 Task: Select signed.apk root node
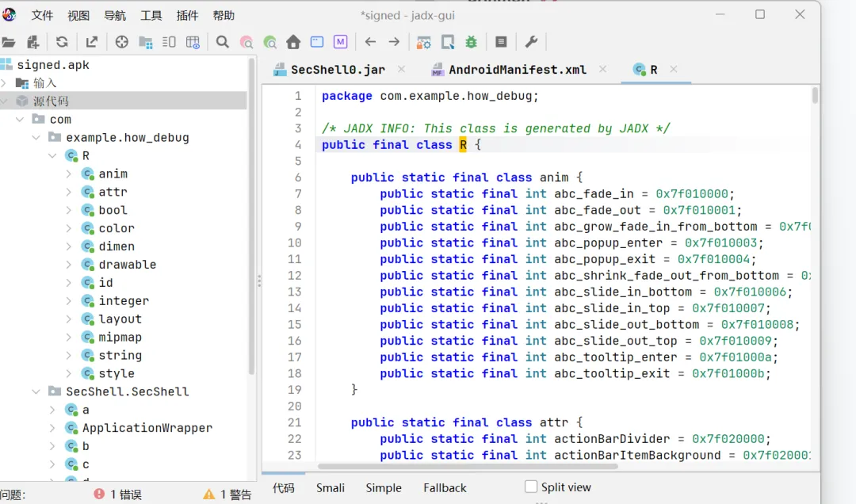53,64
